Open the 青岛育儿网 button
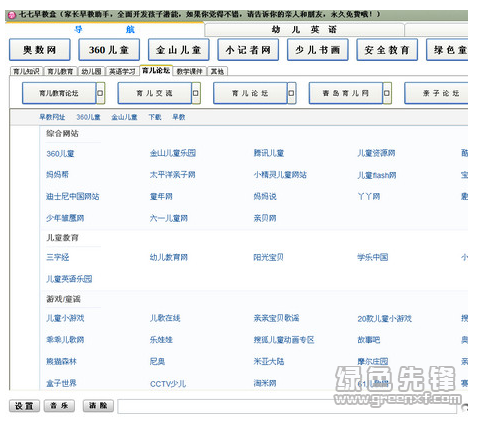The image size is (483, 424). pos(346,93)
